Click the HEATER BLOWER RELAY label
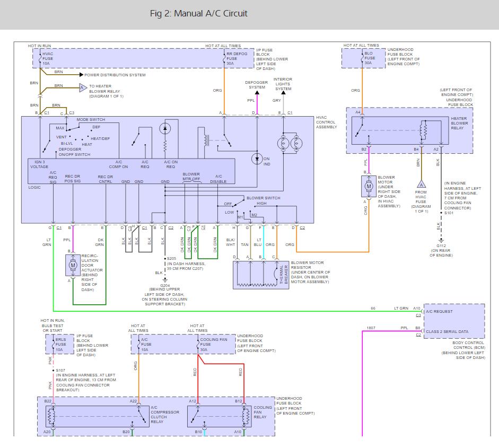This screenshot has height=448, width=499. 459,123
